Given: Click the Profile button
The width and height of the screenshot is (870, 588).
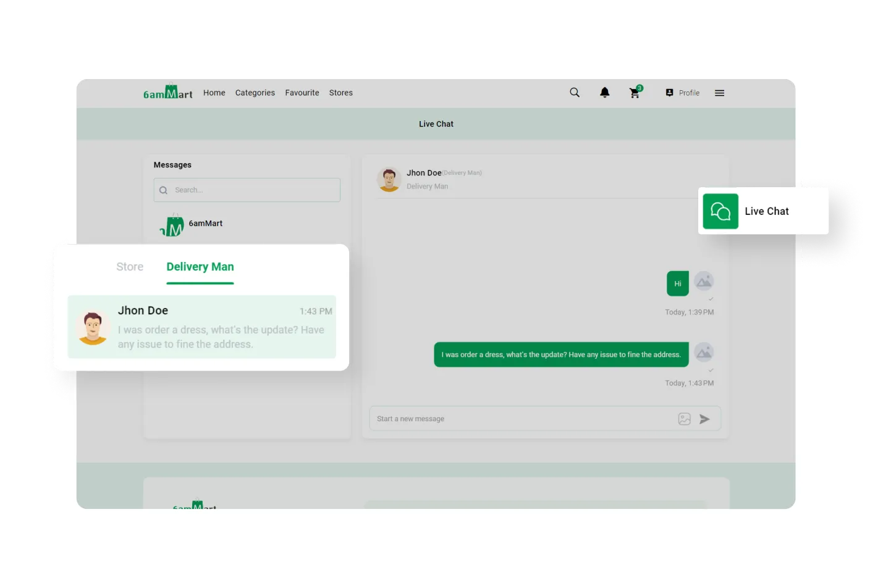Looking at the screenshot, I should [683, 93].
